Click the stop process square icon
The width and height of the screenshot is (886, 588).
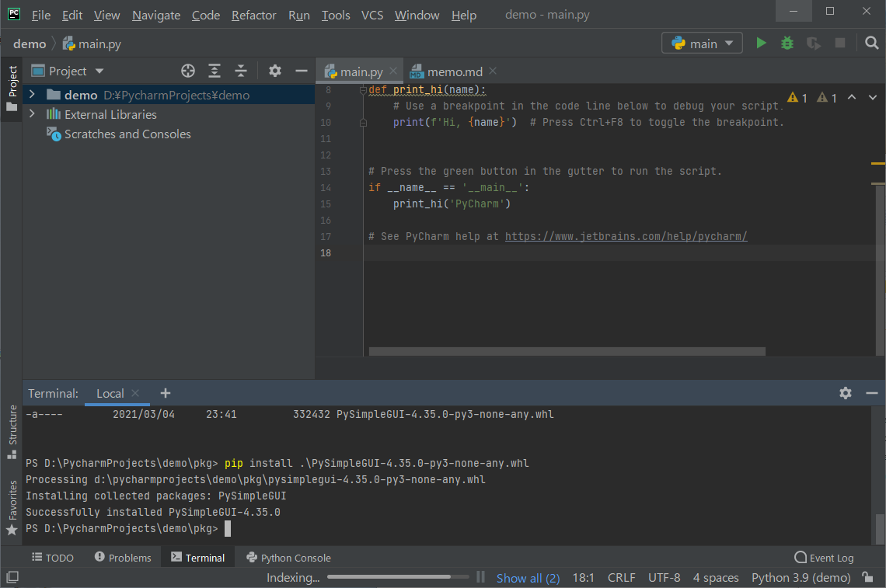[x=840, y=43]
